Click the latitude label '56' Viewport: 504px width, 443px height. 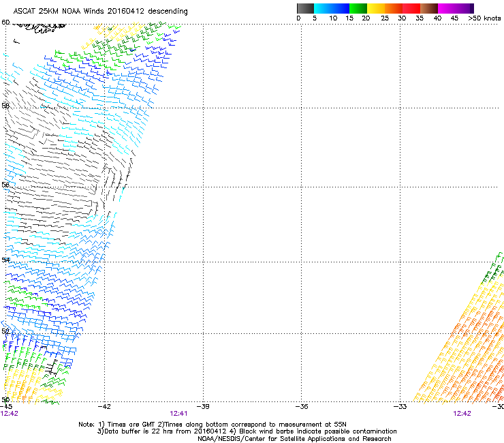pos(5,185)
